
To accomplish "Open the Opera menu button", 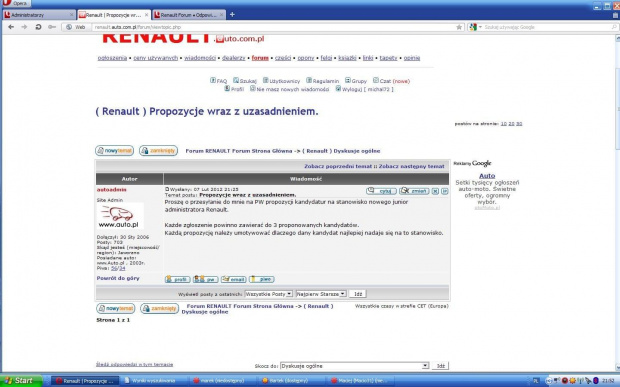I will tap(16, 3).
